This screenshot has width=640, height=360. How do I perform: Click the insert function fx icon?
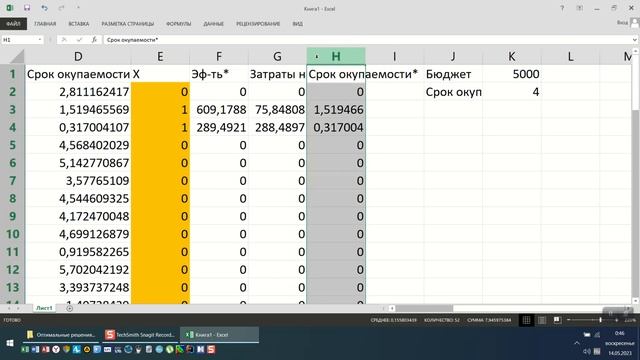click(x=94, y=40)
